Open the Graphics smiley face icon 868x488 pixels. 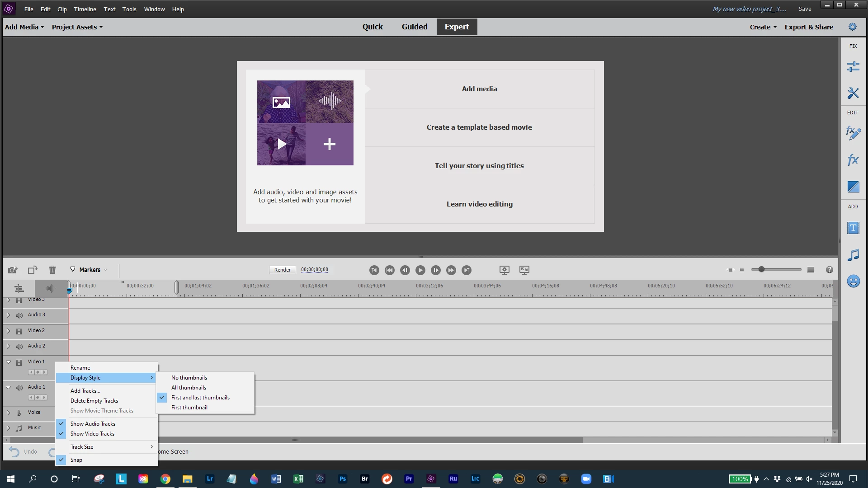(x=853, y=281)
